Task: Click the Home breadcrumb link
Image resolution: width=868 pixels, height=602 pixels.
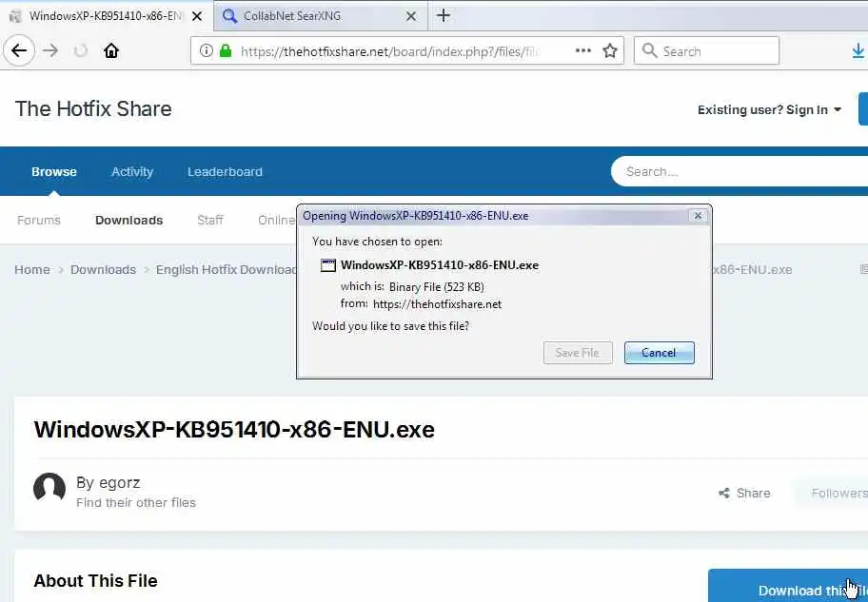Action: pyautogui.click(x=32, y=269)
